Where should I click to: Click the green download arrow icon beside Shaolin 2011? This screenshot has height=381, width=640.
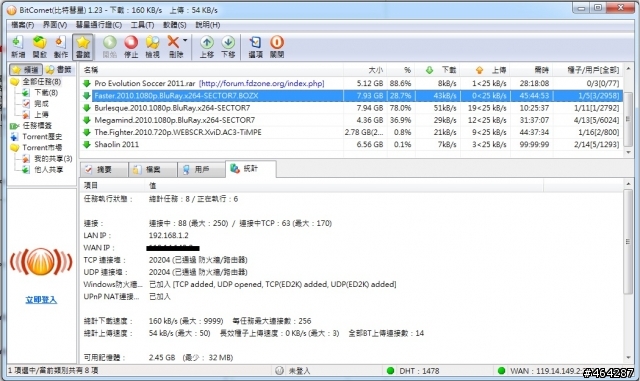[x=87, y=145]
